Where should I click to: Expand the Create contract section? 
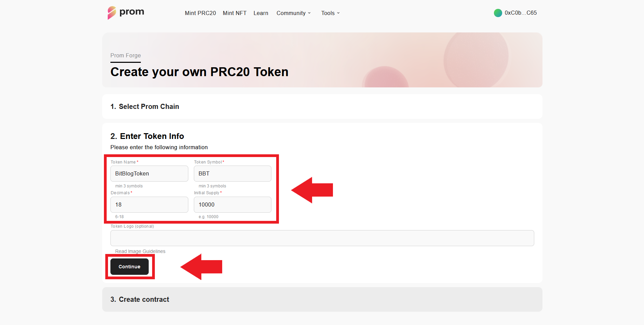point(140,299)
